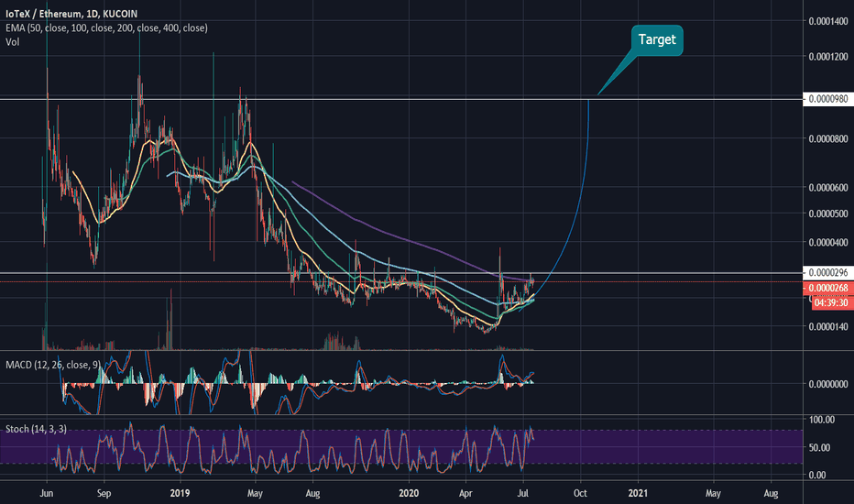Screen dimensions: 854x504
Task: Click the 2020 label on time axis
Action: click(x=409, y=493)
